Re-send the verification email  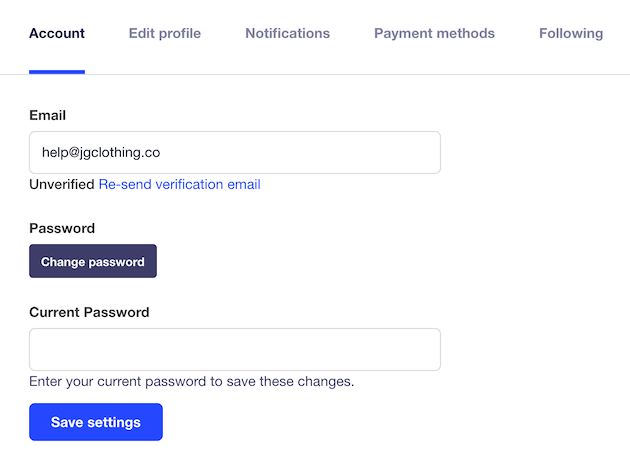[x=179, y=184]
